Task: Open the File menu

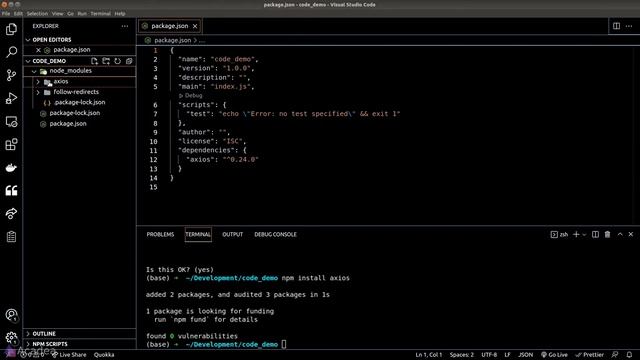Action: pyautogui.click(x=6, y=13)
